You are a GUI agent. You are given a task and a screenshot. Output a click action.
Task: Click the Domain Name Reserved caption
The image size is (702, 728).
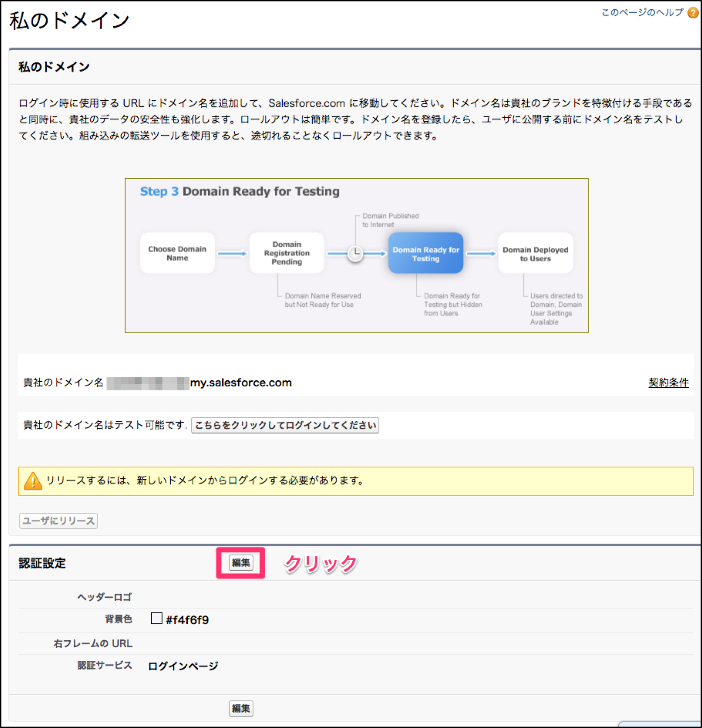coord(323,300)
